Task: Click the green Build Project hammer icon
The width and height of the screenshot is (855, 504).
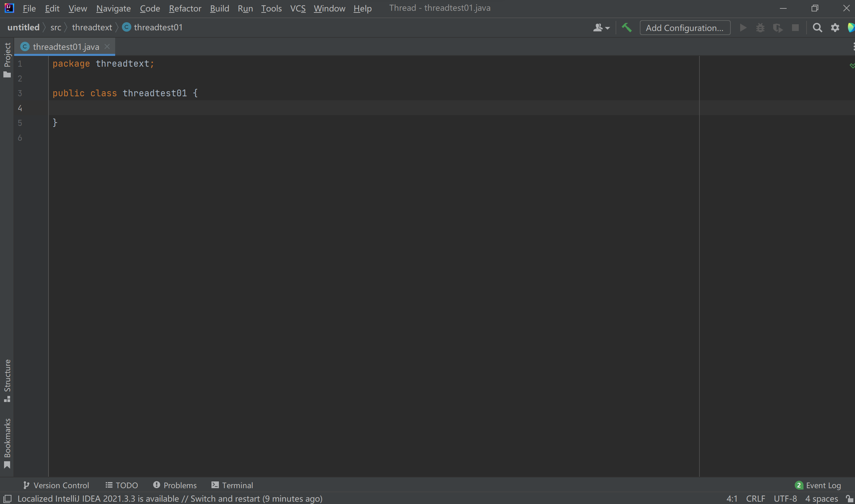Action: pos(627,28)
